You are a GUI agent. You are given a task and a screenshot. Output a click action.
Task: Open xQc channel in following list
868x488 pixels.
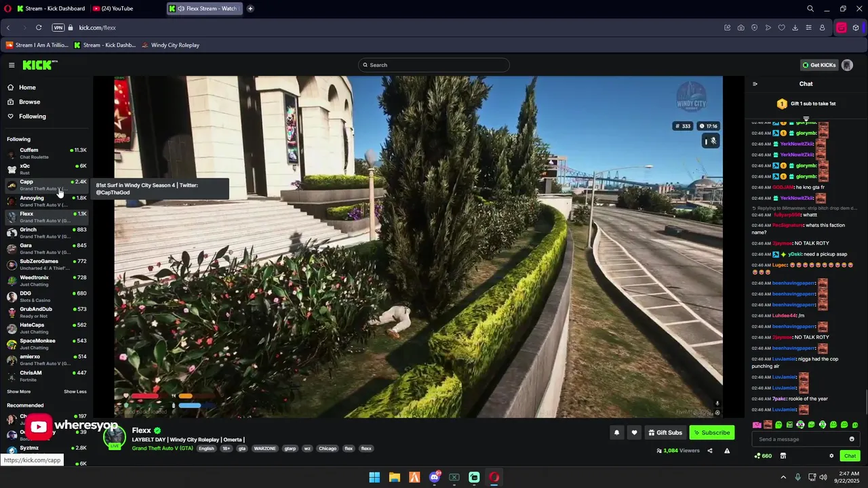point(47,169)
